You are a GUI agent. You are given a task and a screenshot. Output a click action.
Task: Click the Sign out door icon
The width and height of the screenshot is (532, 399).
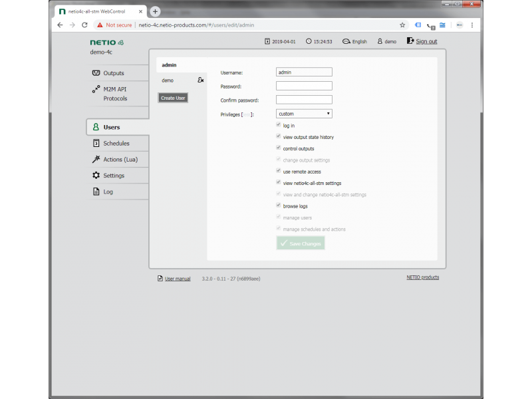(410, 41)
